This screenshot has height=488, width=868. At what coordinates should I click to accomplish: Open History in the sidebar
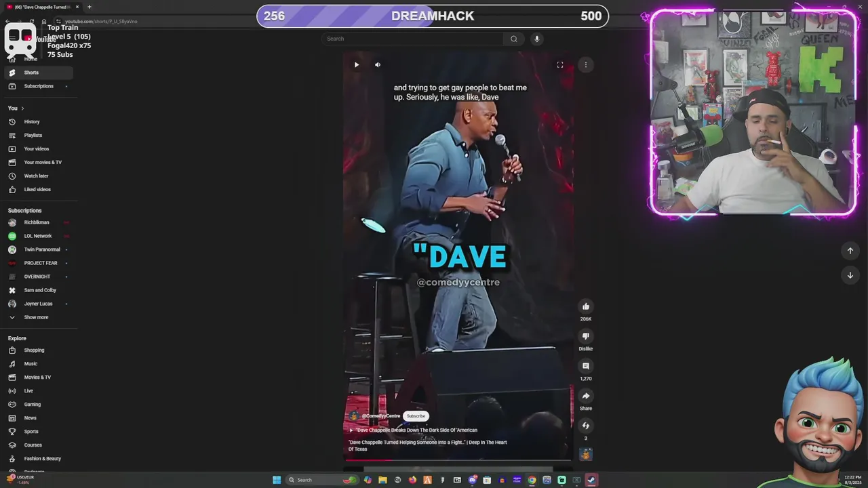click(38, 122)
